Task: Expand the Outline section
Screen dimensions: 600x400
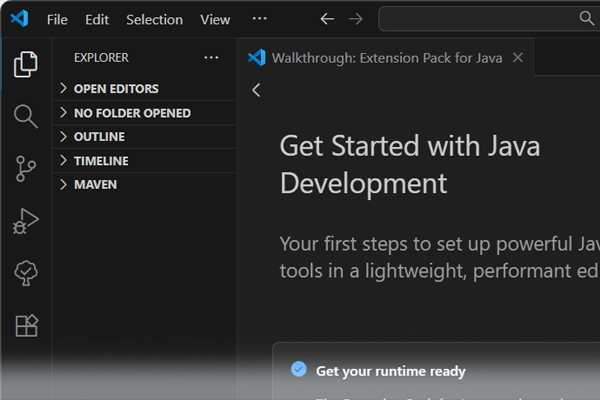Action: (98, 137)
